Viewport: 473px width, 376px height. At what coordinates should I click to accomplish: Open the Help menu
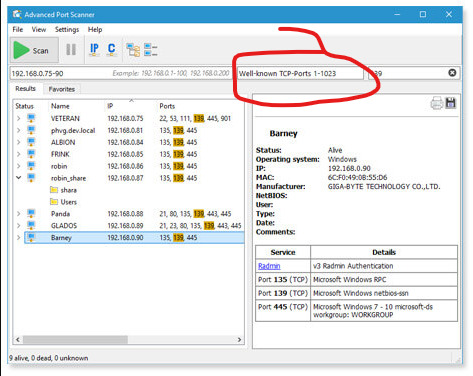click(x=95, y=29)
